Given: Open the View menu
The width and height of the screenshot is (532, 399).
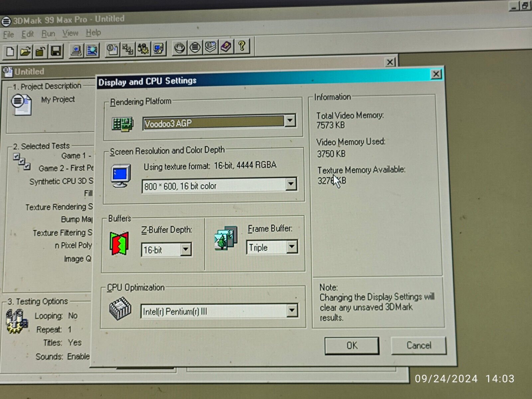Looking at the screenshot, I should click(70, 33).
